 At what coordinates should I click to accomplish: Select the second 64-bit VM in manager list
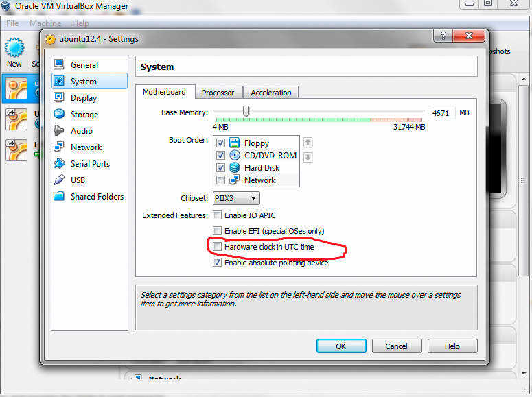click(16, 119)
